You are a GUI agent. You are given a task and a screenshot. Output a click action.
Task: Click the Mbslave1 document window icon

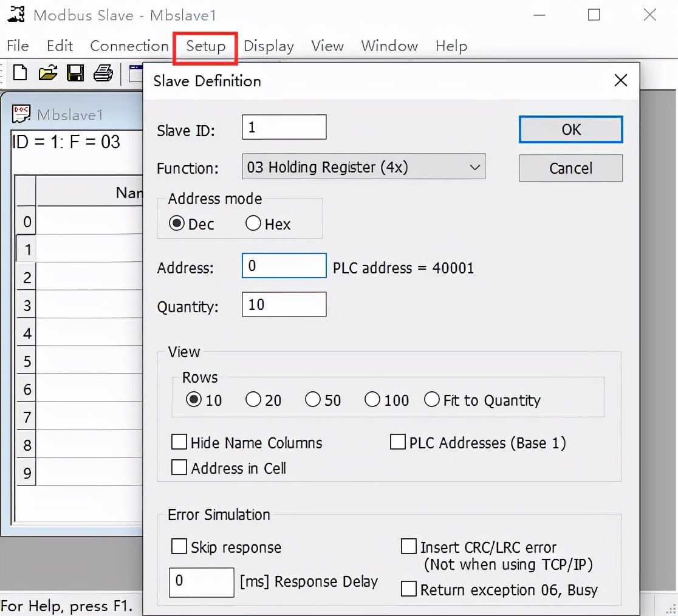coord(22,114)
